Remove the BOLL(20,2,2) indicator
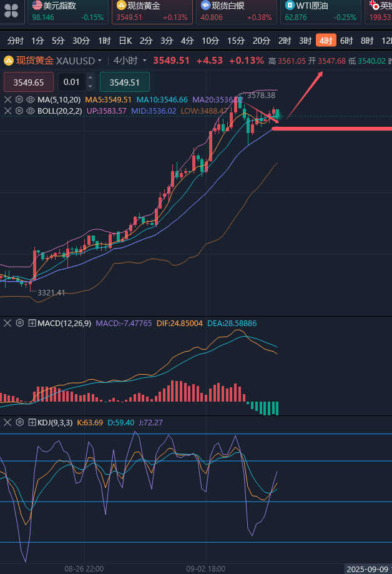This screenshot has width=392, height=574. [7, 111]
